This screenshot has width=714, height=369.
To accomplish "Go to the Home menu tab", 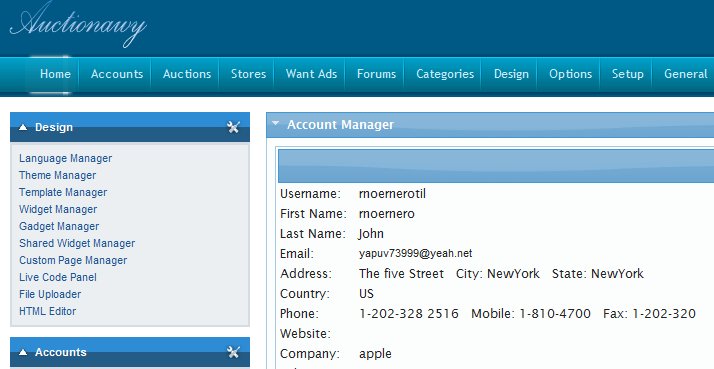I will pos(55,74).
